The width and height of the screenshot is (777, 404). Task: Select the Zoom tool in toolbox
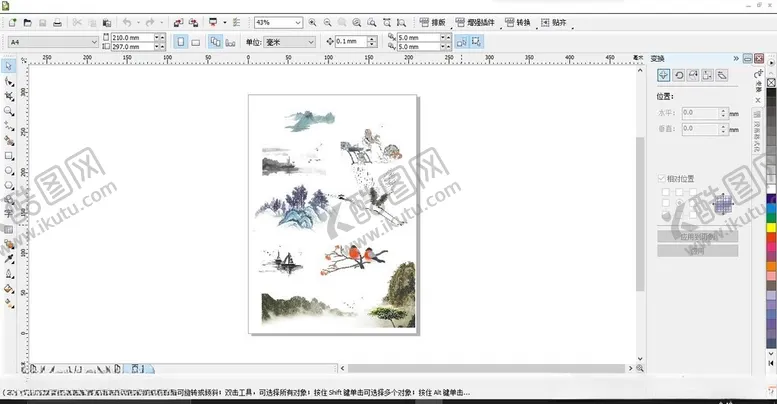coord(9,111)
